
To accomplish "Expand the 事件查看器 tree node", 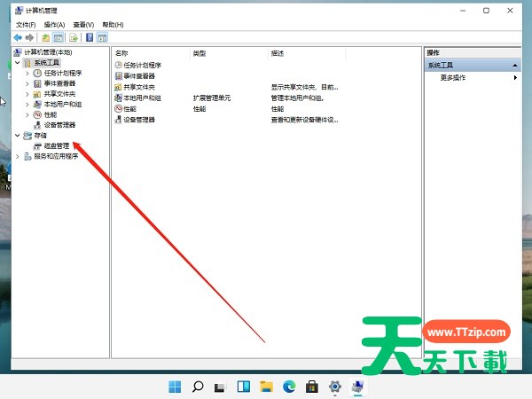I will (27, 83).
